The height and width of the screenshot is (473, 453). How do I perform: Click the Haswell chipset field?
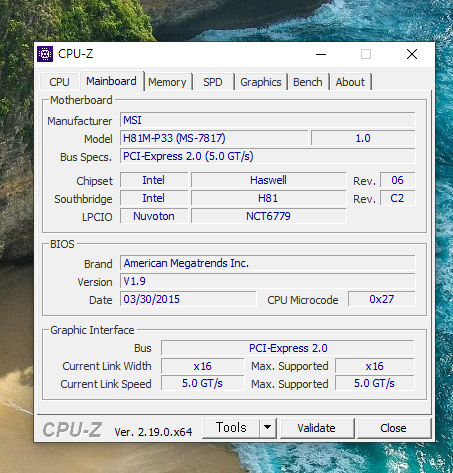click(269, 180)
